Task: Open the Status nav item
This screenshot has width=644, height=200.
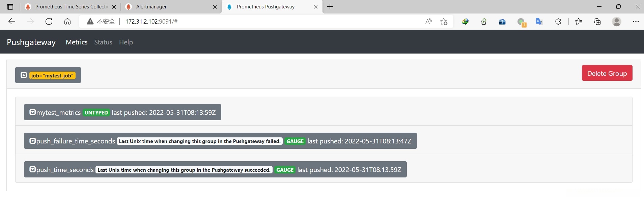Action: [103, 42]
